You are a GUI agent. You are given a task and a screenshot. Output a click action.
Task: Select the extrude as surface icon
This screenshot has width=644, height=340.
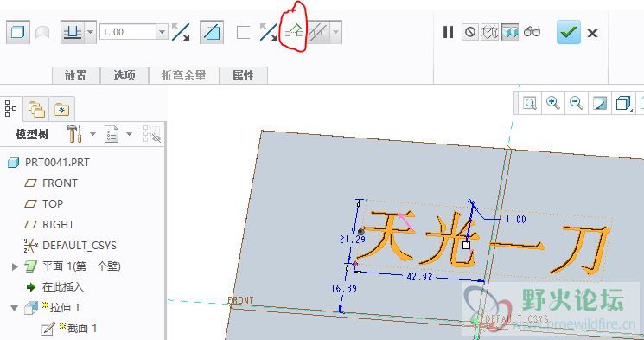pos(42,33)
